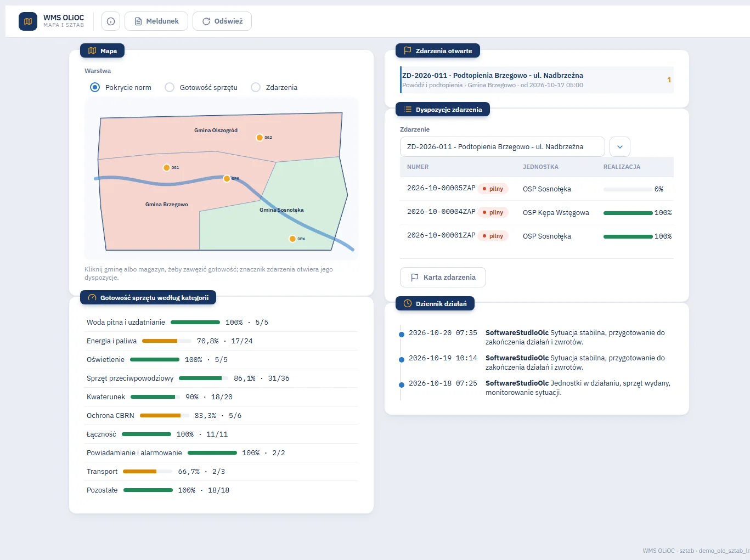Click the clock icon in Dziennik działań header
Image resolution: width=750 pixels, height=560 pixels.
click(408, 303)
